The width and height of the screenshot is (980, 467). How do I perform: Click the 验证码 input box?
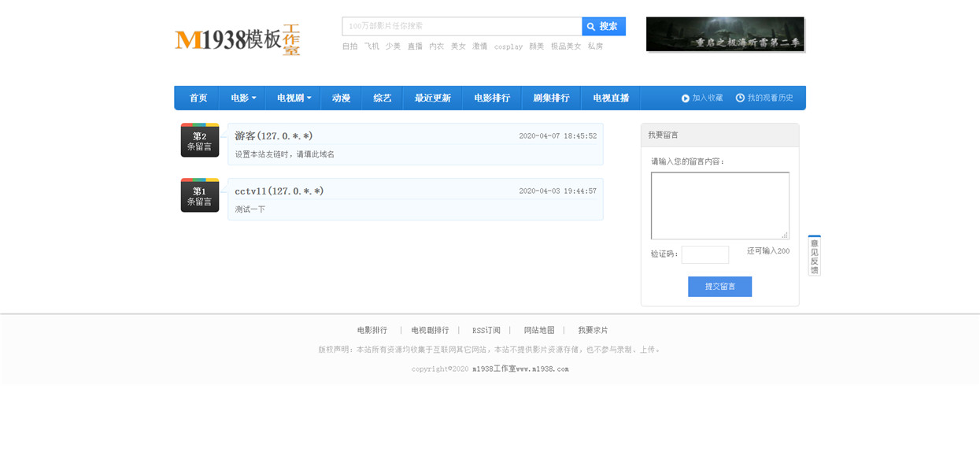click(x=704, y=254)
